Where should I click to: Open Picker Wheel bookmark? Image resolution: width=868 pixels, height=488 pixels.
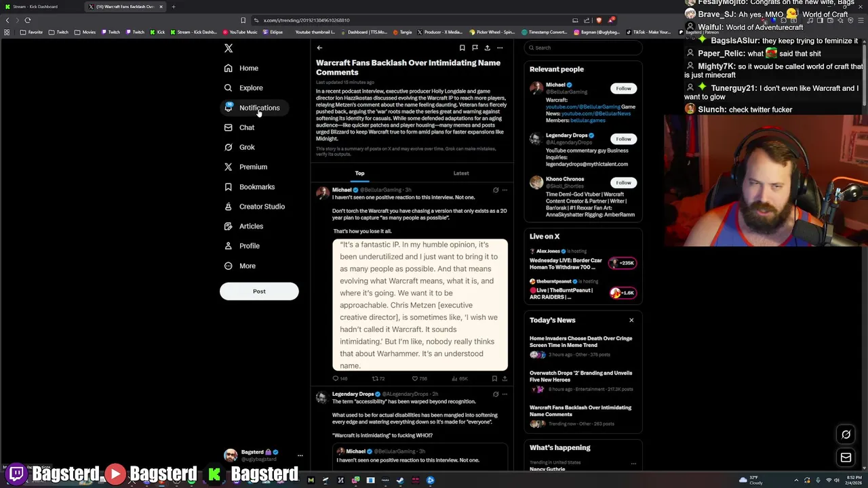coord(492,32)
